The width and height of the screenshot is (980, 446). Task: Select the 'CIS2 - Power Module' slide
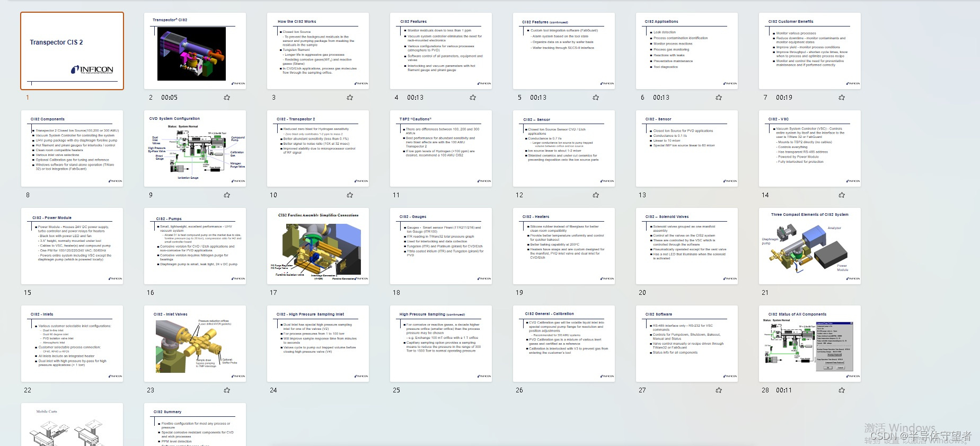[x=72, y=246]
